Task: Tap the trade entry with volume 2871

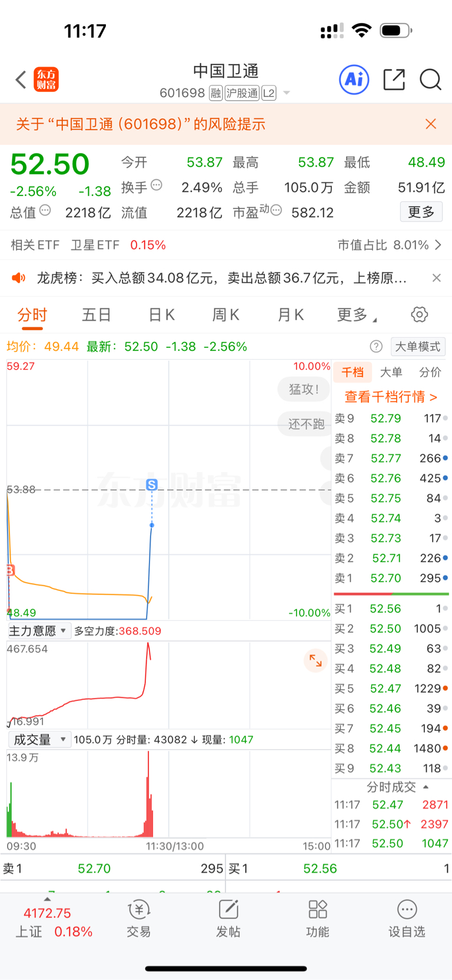Action: tap(391, 805)
